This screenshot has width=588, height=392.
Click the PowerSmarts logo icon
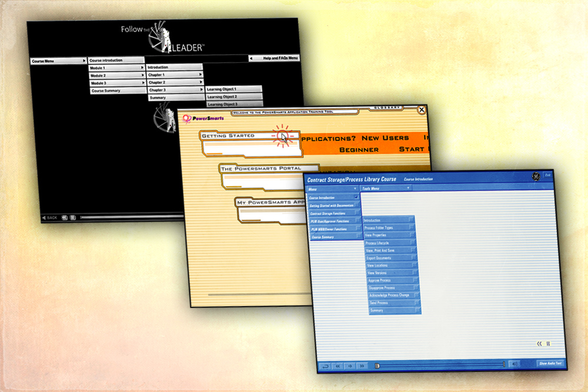188,118
